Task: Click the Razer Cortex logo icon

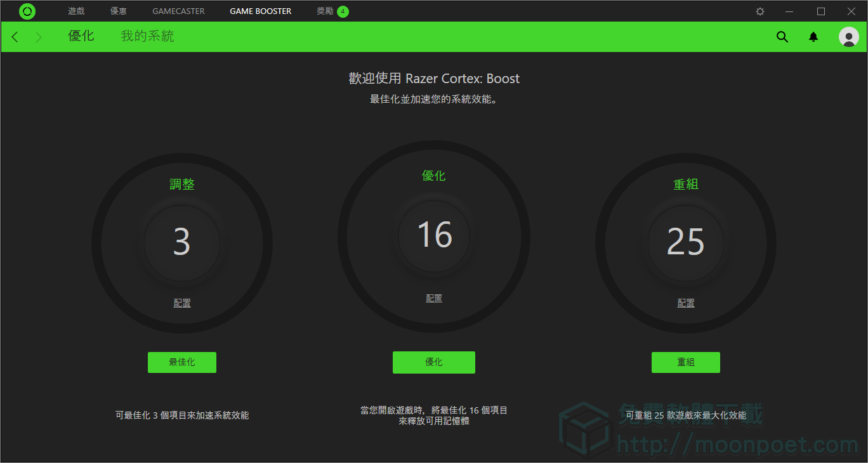Action: pyautogui.click(x=27, y=11)
